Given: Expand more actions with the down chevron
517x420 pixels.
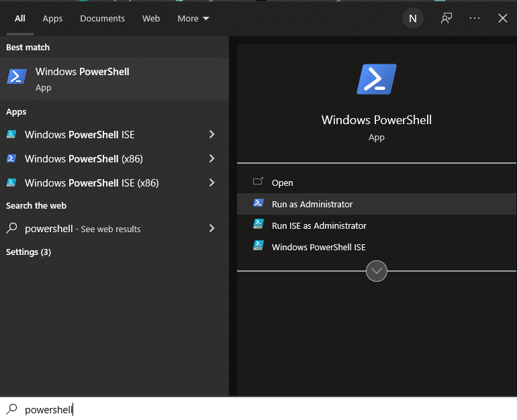Looking at the screenshot, I should [377, 271].
